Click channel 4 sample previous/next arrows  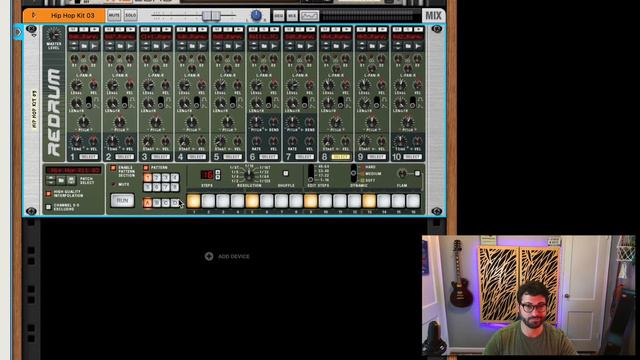pyautogui.click(x=182, y=46)
